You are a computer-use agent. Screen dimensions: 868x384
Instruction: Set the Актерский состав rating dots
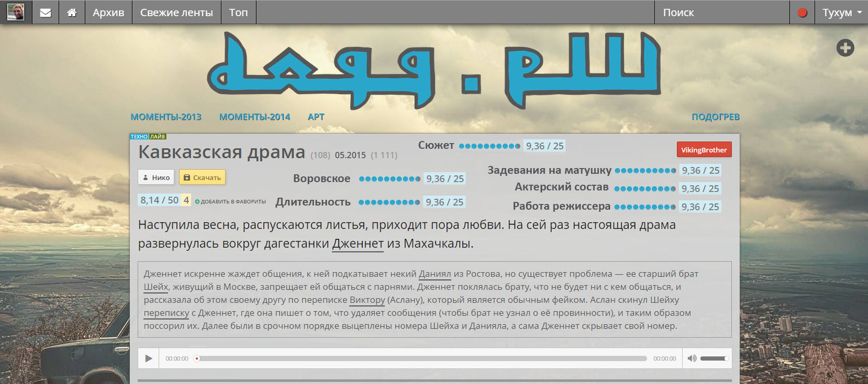tap(645, 189)
